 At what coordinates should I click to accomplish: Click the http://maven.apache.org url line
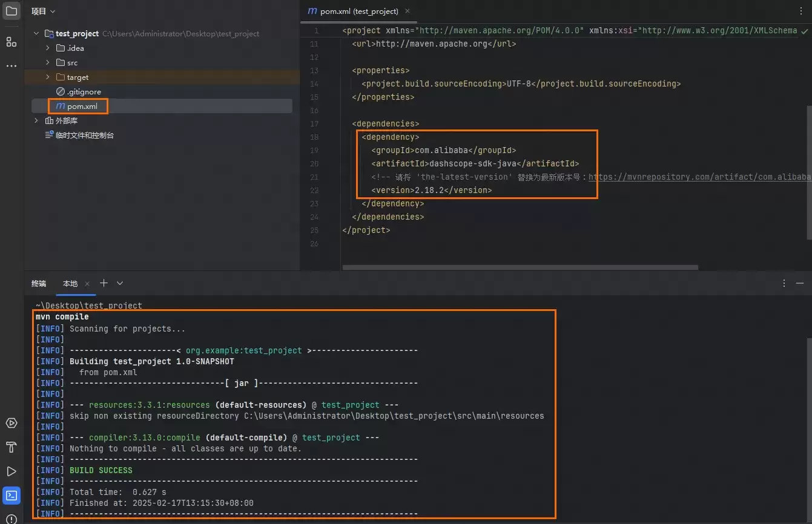pos(434,44)
